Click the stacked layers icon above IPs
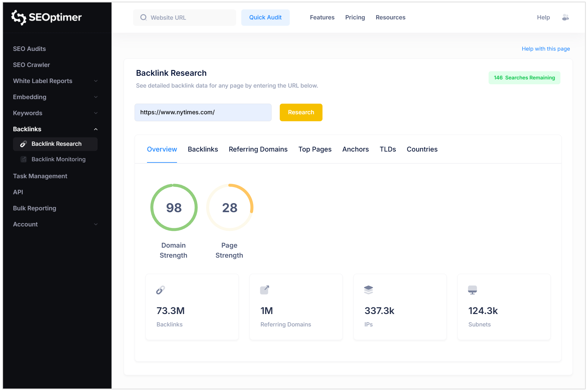This screenshot has height=391, width=588. click(369, 290)
